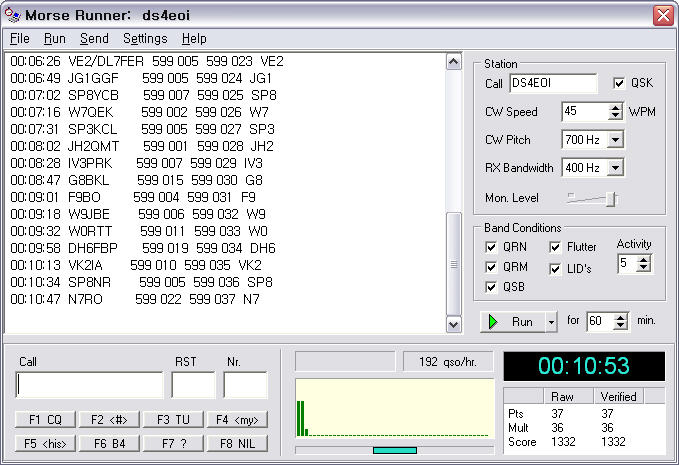Select the N7RO log entry

[135, 299]
